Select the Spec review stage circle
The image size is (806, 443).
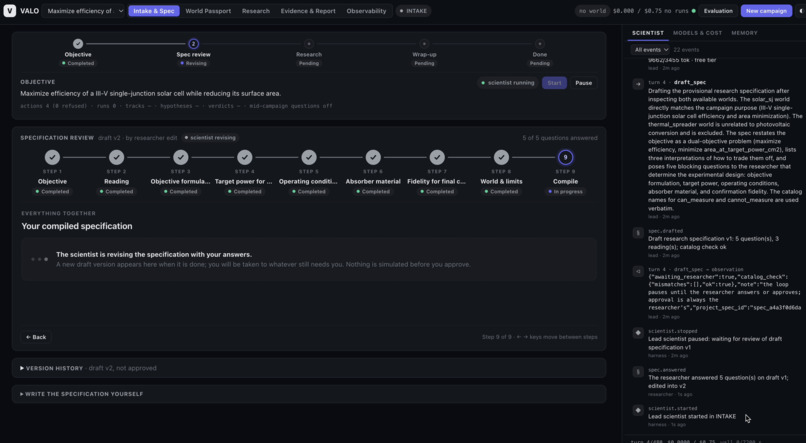tap(193, 44)
